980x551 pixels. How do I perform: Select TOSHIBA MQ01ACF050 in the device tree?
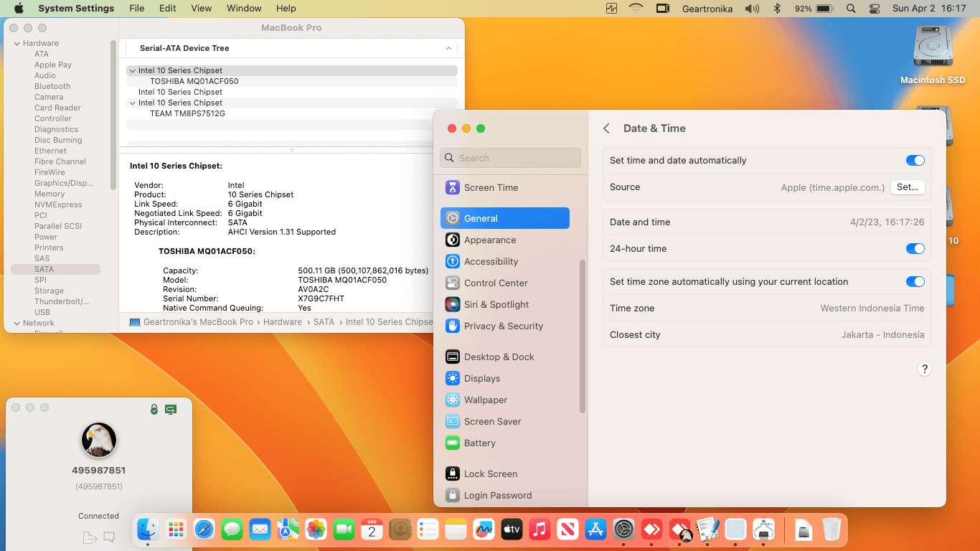[194, 82]
